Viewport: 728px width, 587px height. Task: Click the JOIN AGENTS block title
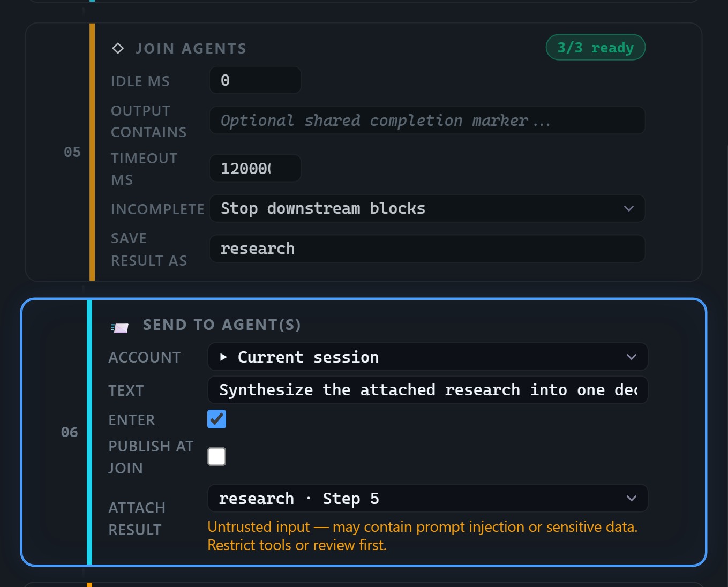[191, 49]
